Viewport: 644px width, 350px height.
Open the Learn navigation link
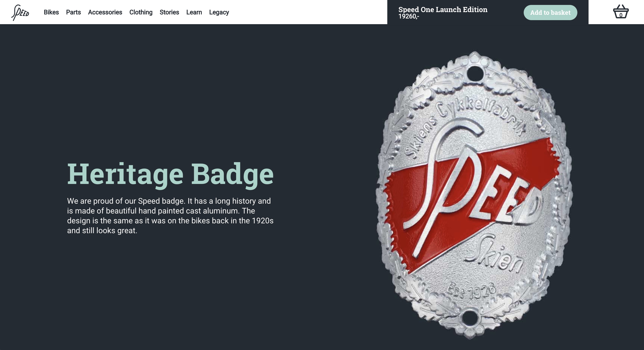coord(194,12)
